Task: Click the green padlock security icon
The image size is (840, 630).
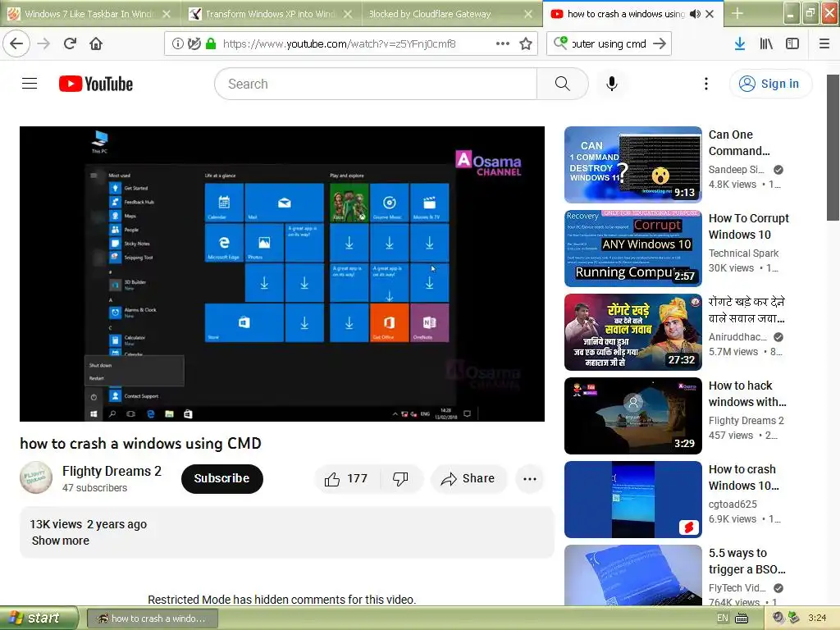Action: (211, 44)
